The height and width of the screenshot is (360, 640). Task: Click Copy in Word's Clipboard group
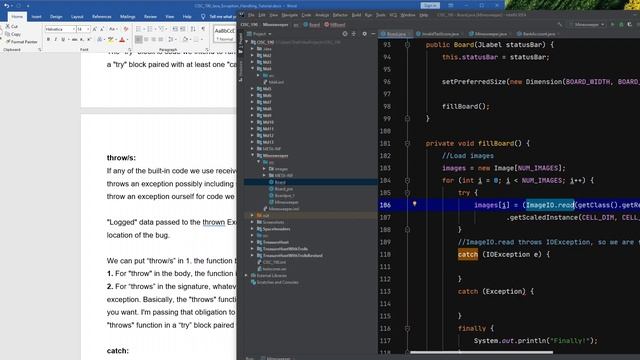point(13,34)
